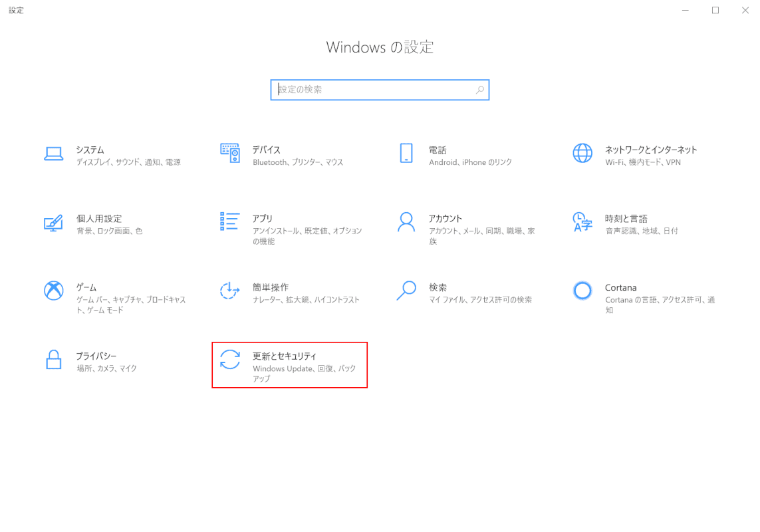The height and width of the screenshot is (532, 760).
Task: Click the Bluetooth、プリンター、マウス description
Action: pos(298,162)
